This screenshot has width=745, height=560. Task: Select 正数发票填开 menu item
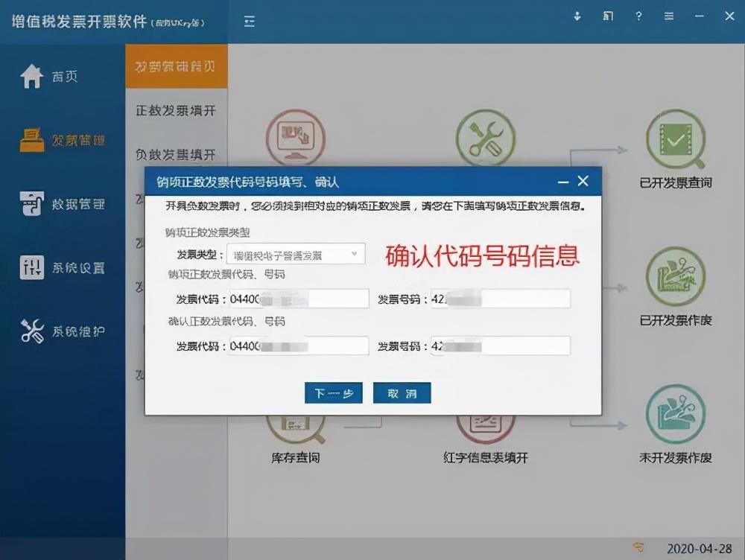[176, 110]
